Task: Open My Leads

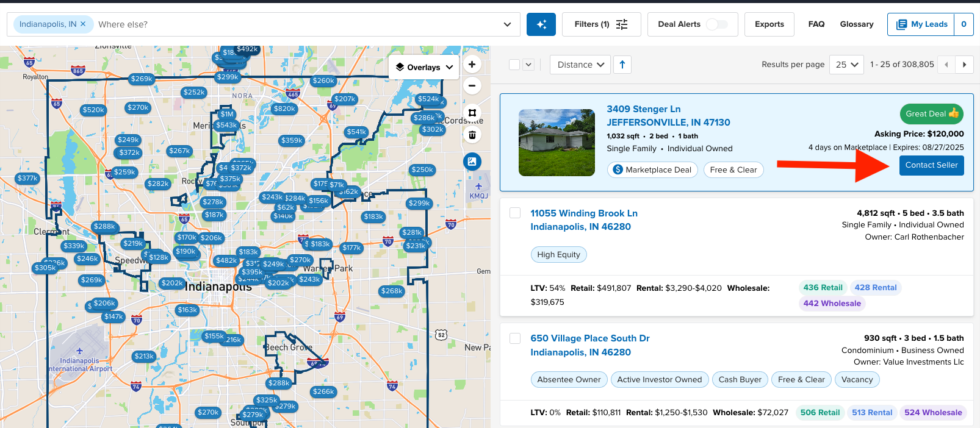Action: pos(921,24)
